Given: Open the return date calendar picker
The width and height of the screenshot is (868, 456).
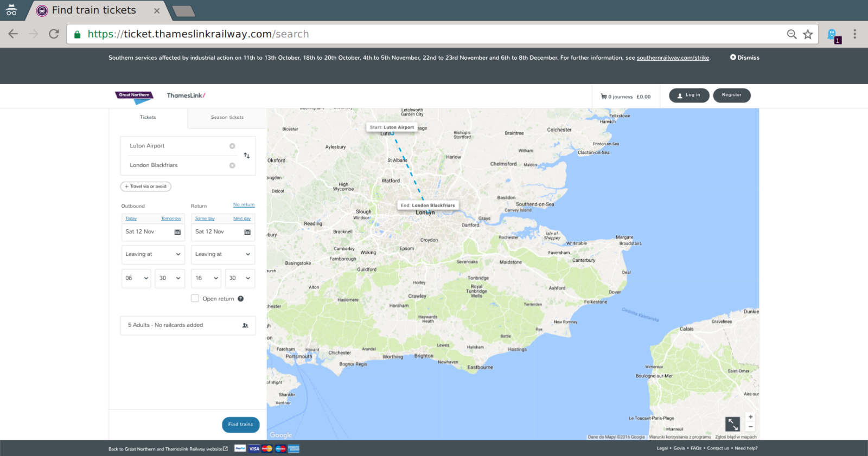Looking at the screenshot, I should click(x=247, y=232).
